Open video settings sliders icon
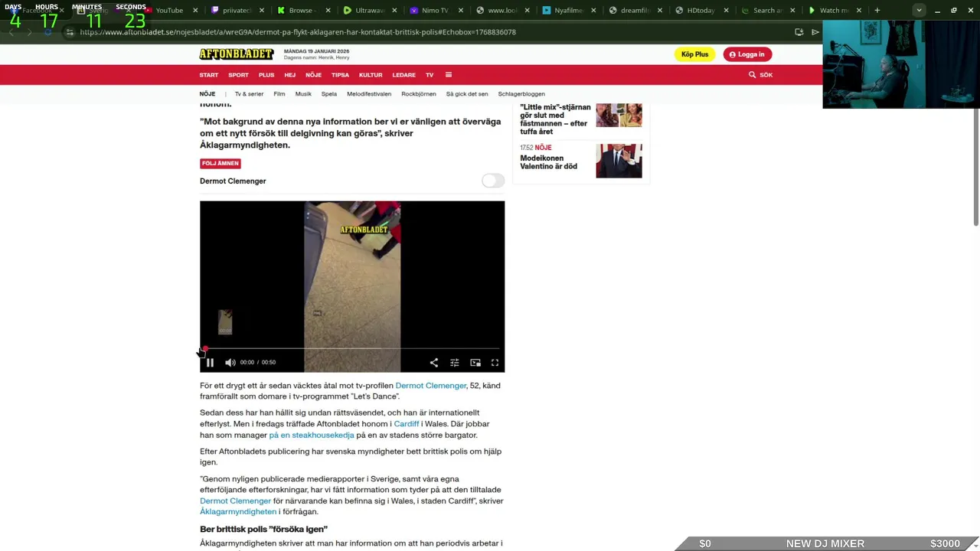This screenshot has width=980, height=551. (x=455, y=363)
